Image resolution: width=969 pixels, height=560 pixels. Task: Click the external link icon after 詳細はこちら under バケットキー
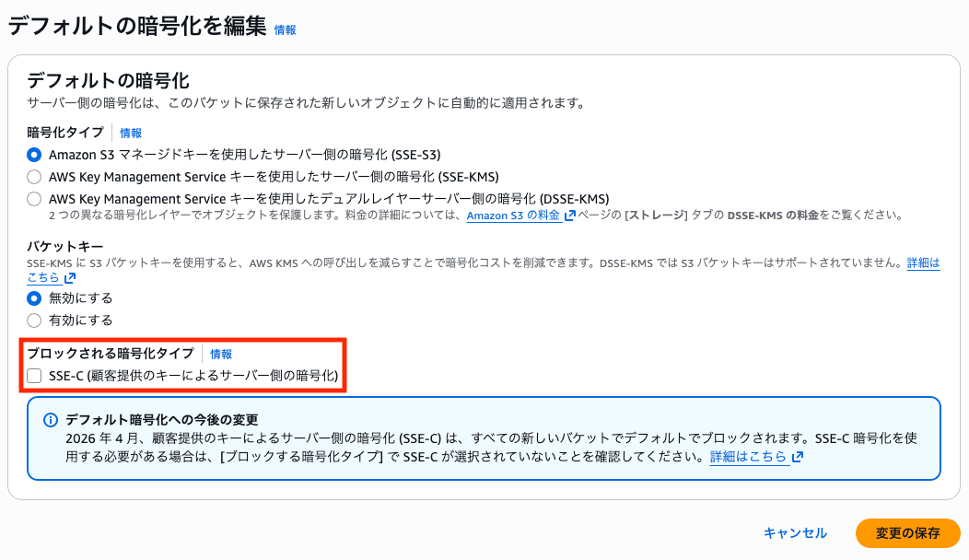[69, 277]
